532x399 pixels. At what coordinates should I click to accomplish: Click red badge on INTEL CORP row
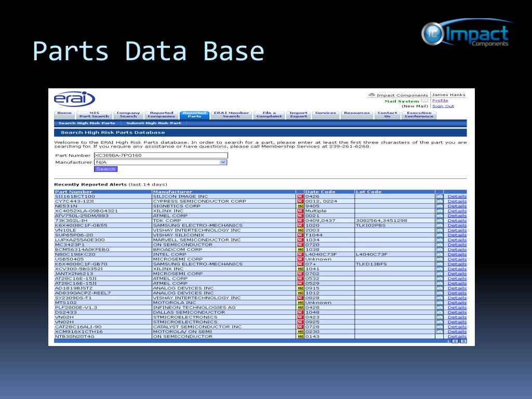pos(300,255)
